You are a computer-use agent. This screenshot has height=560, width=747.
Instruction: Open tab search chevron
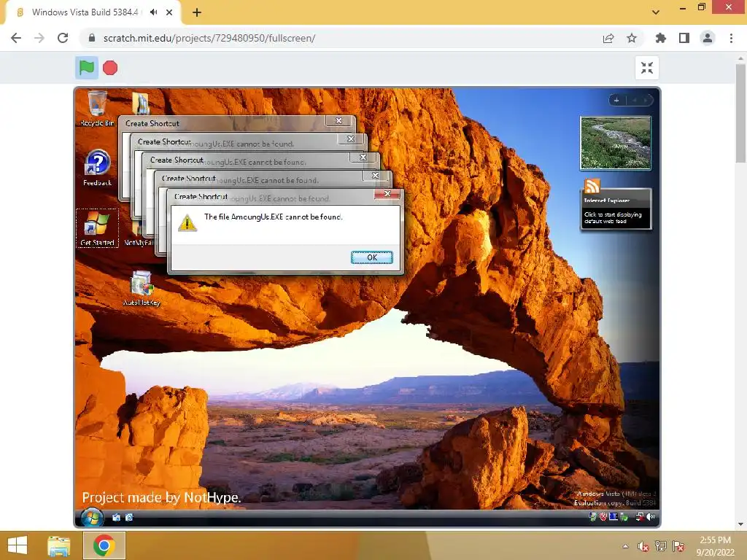[x=656, y=12]
